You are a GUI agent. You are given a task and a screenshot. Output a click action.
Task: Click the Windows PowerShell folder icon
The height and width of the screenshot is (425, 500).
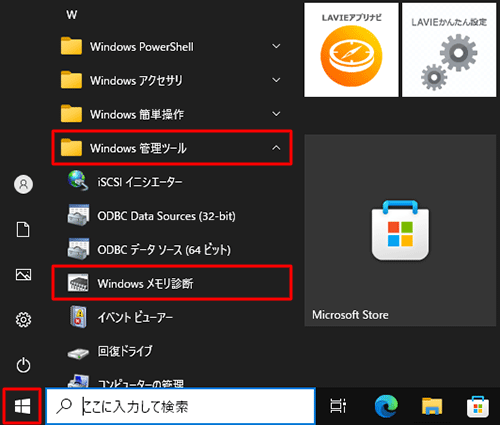71,46
